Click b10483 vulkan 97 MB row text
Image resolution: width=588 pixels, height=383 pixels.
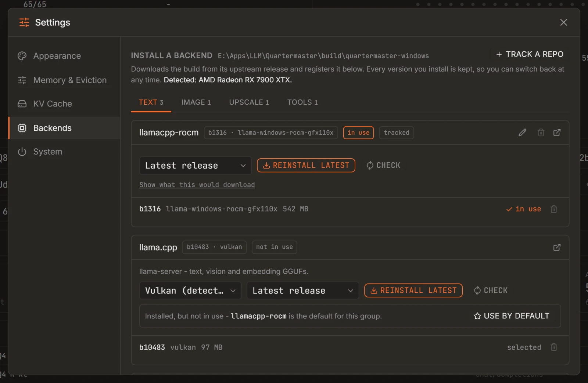tap(180, 347)
